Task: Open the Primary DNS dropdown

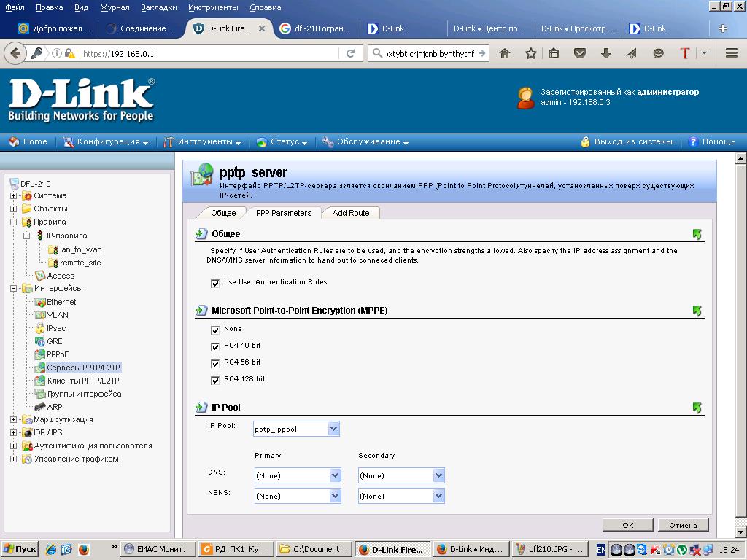Action: pyautogui.click(x=335, y=475)
